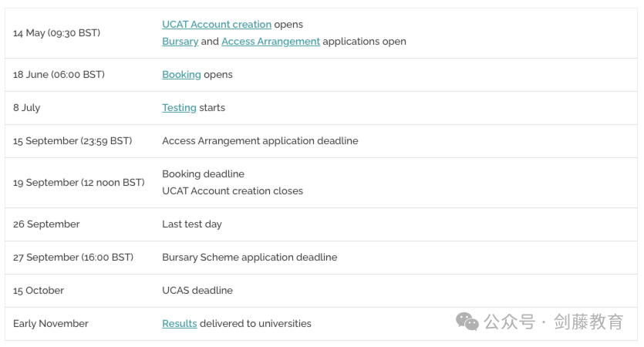
Task: Follow the Bursary link
Action: [180, 42]
